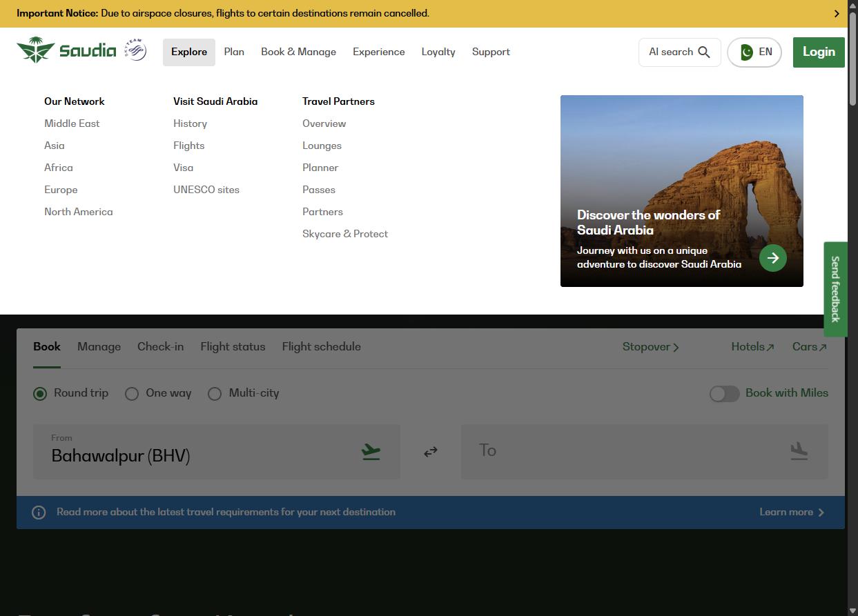Image resolution: width=858 pixels, height=616 pixels.
Task: Switch to the Book tab
Action: pos(47,347)
